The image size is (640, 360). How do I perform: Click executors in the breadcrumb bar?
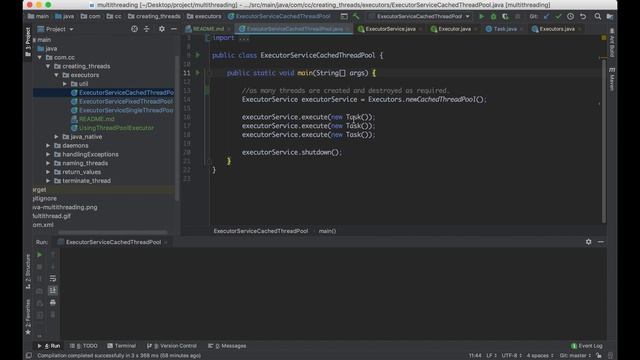click(x=204, y=16)
